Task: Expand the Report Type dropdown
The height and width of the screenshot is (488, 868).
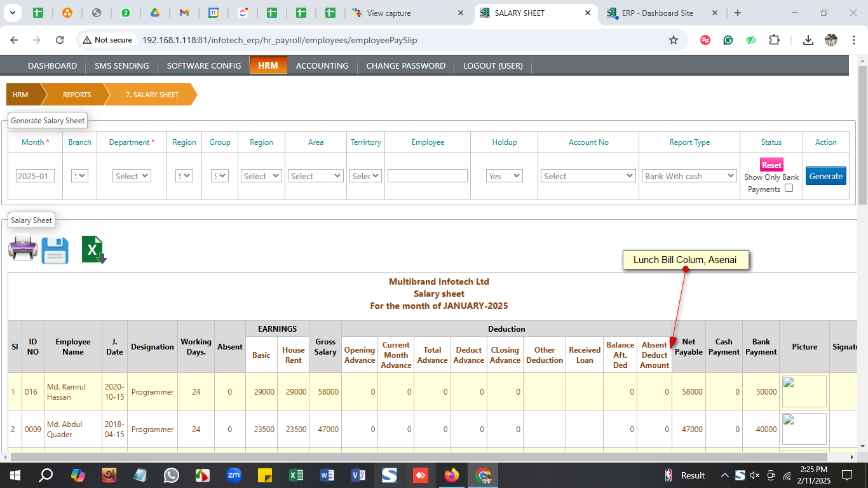Action: (x=689, y=176)
